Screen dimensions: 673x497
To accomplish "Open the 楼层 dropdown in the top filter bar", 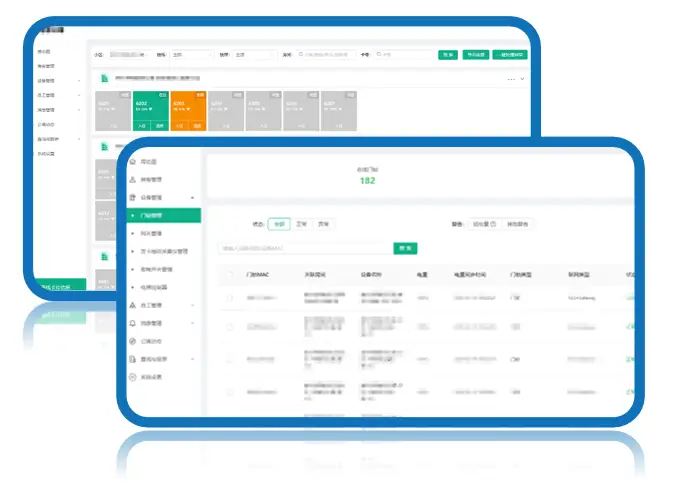I will (x=252, y=55).
